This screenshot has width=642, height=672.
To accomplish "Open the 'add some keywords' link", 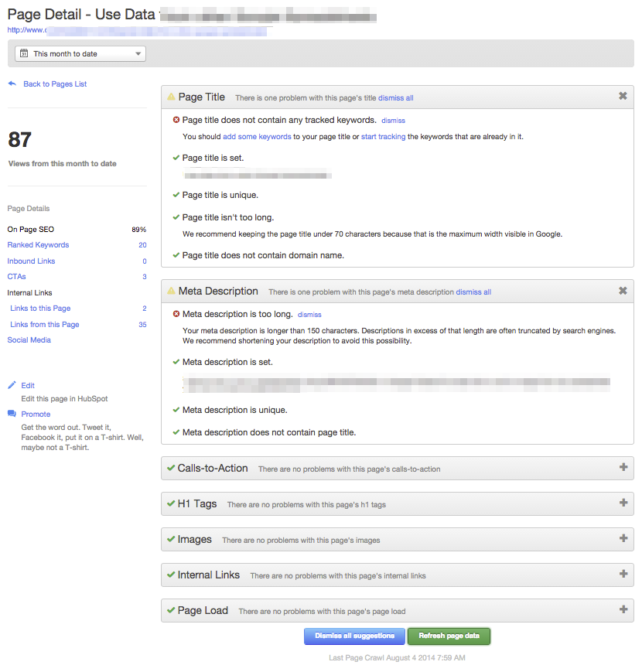I will (257, 137).
